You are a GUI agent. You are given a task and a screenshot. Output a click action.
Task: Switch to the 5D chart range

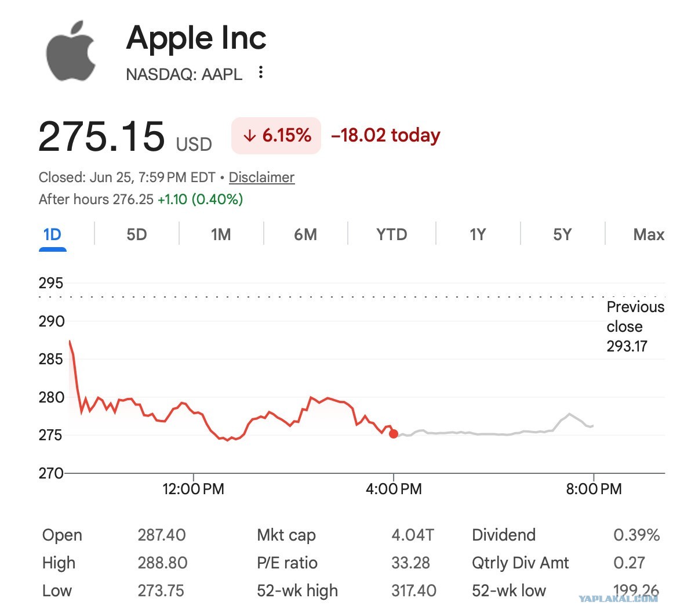pos(136,235)
